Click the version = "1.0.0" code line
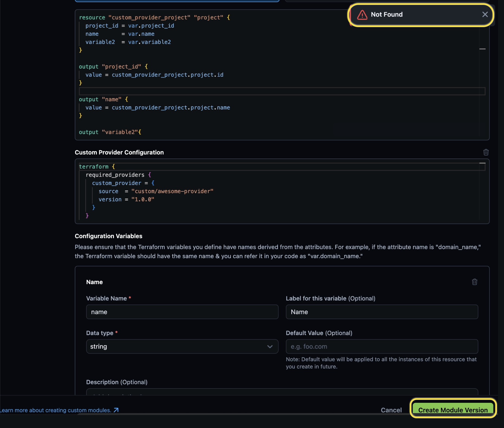 pos(126,199)
